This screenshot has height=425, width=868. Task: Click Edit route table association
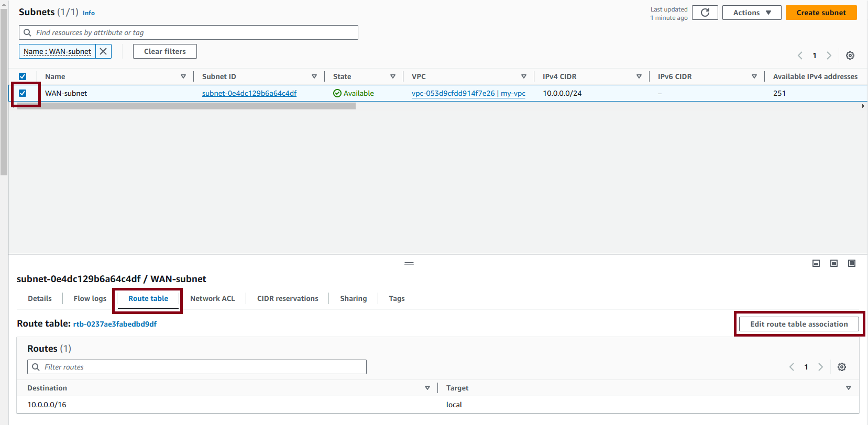coord(799,324)
